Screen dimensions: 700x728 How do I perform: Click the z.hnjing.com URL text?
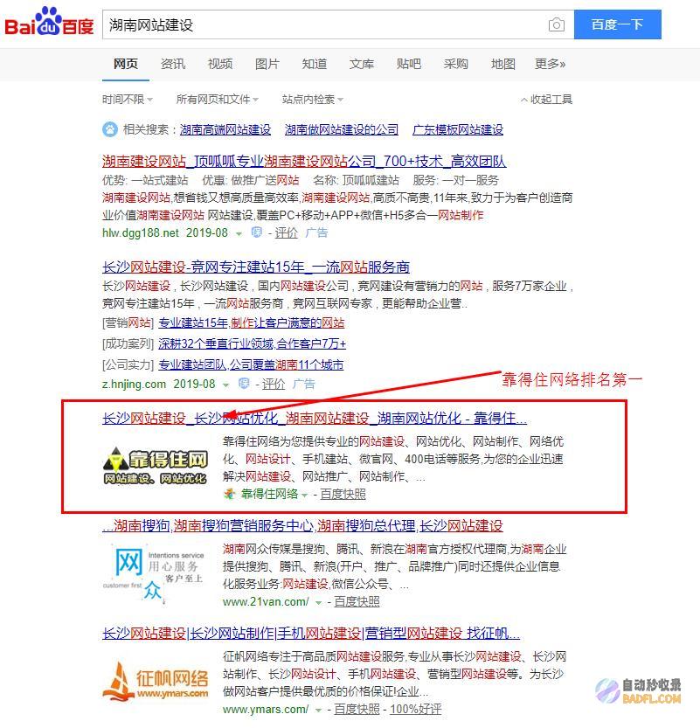point(134,384)
